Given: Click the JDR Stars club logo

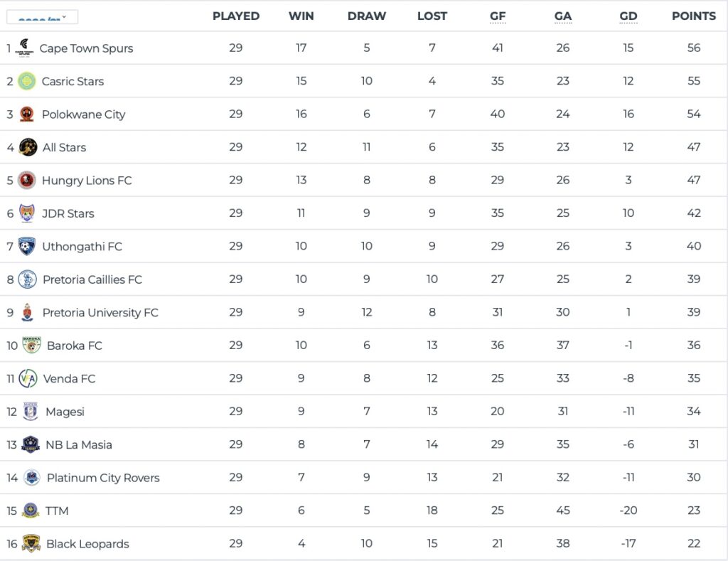Looking at the screenshot, I should (27, 213).
